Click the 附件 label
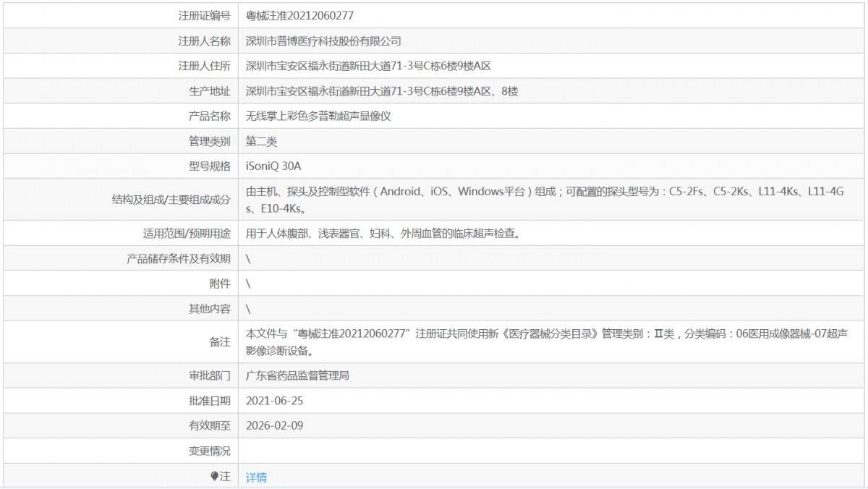This screenshot has width=868, height=489. [x=220, y=284]
